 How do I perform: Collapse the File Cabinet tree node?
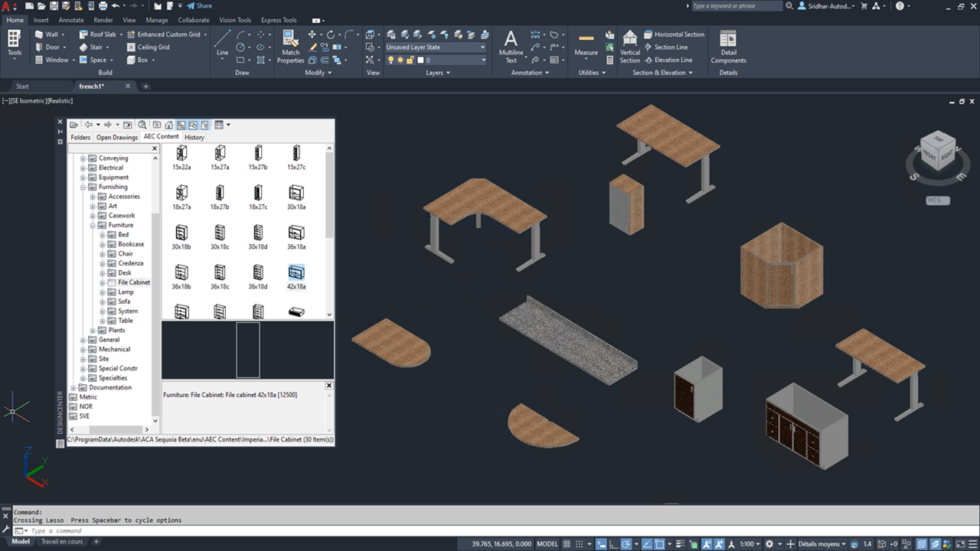(102, 282)
